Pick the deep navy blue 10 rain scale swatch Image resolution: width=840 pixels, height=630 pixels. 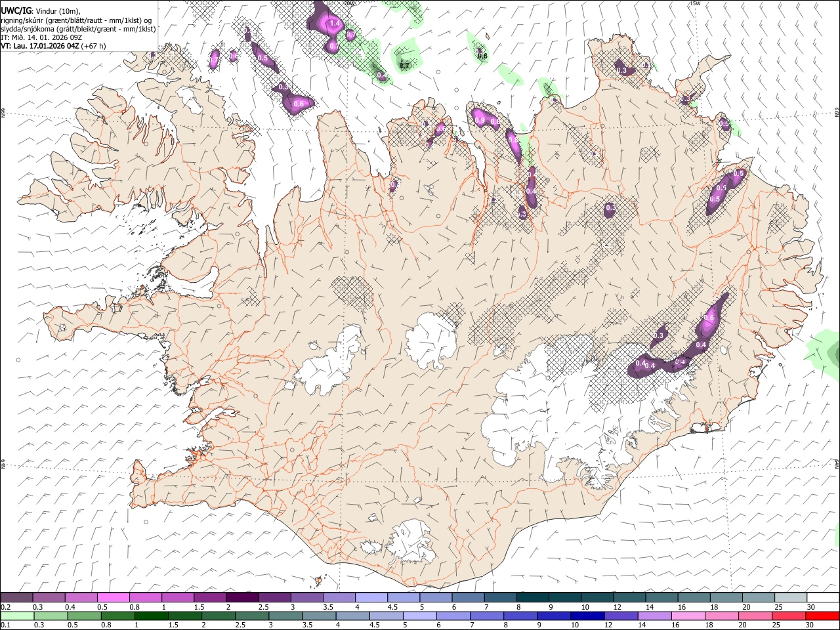pyautogui.click(x=587, y=616)
